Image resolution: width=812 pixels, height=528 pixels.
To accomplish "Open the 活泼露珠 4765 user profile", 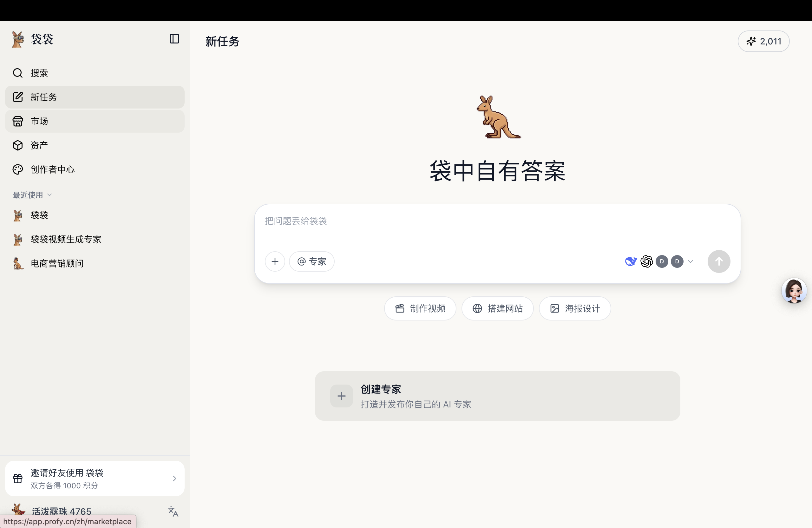I will coord(62,511).
